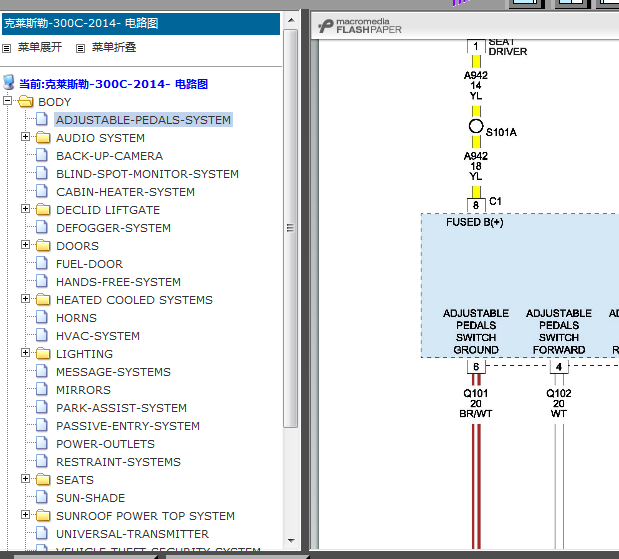Open the BLIND-SPOT-MONITOR-SYSTEM diagram

coord(147,174)
